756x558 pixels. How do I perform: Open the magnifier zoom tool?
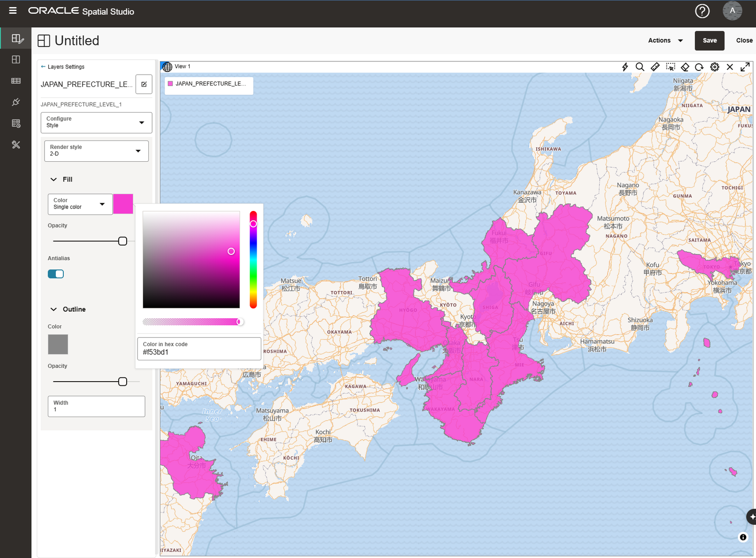point(640,67)
